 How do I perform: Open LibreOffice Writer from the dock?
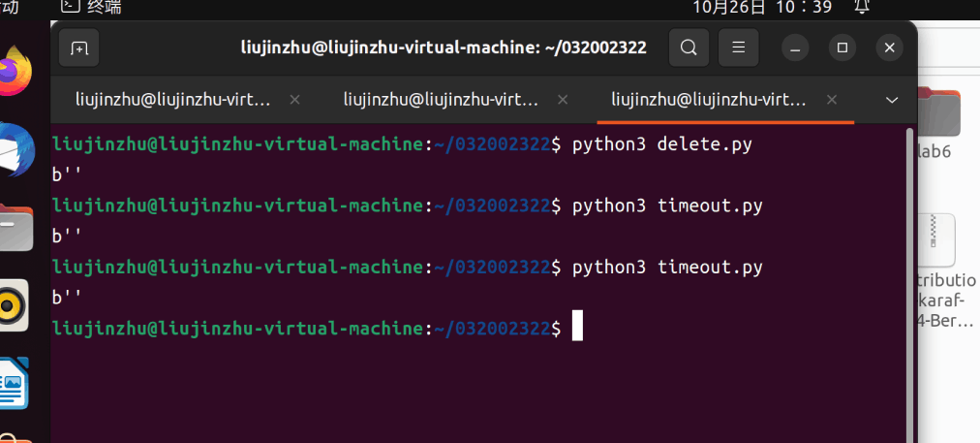click(14, 383)
